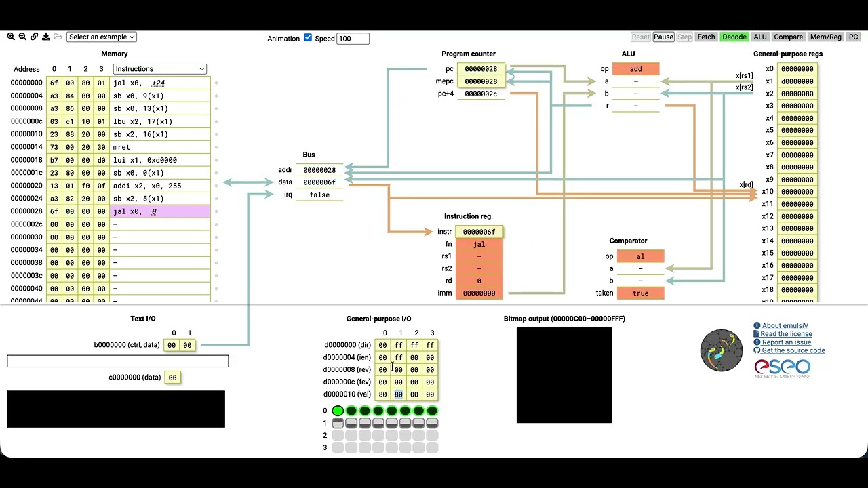Toggle the last switch in GPIO row 1

click(x=432, y=423)
